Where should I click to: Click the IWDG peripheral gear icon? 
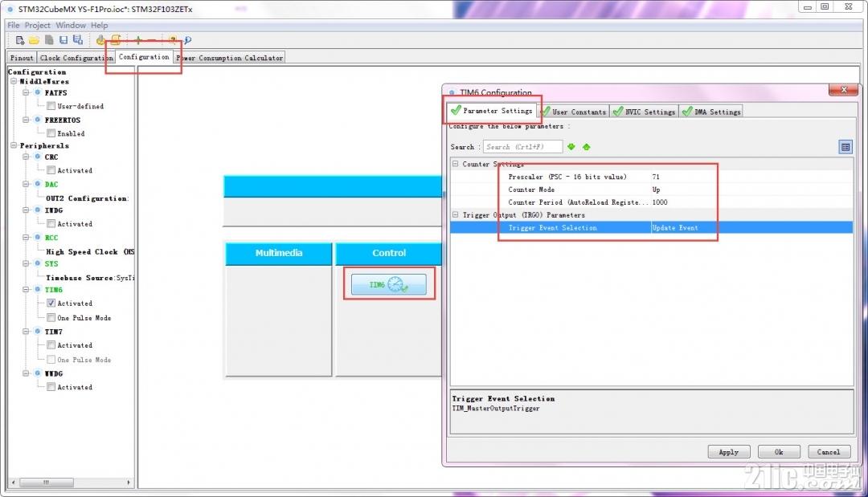coord(38,210)
